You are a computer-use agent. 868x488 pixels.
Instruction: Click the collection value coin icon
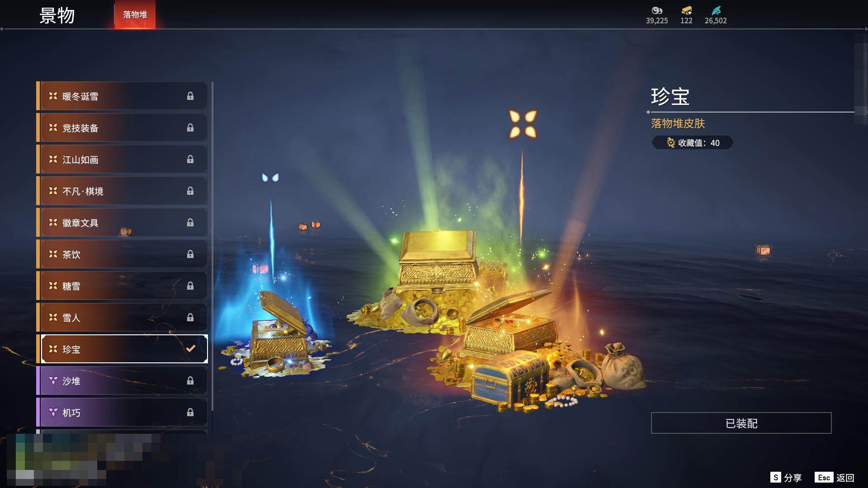(x=671, y=143)
